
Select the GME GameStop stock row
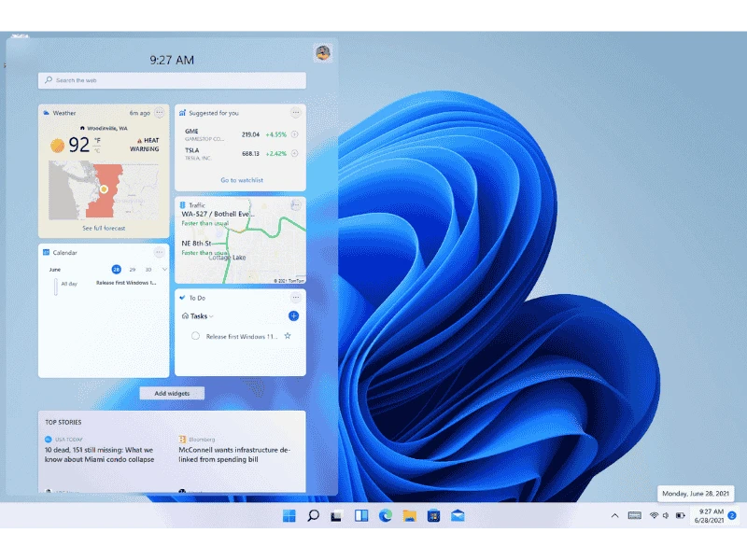pyautogui.click(x=241, y=134)
